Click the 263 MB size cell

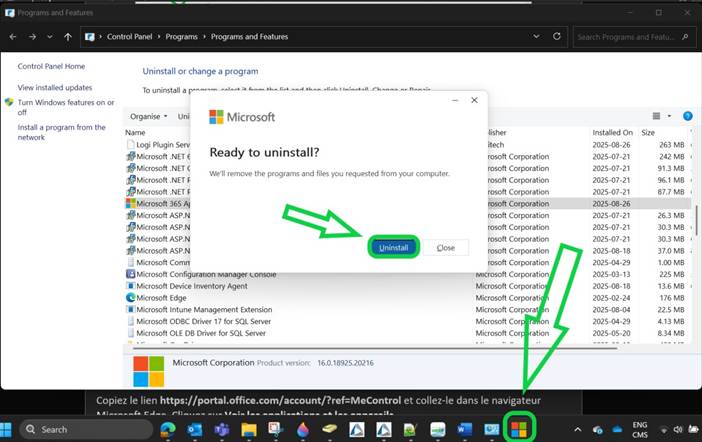pos(672,145)
